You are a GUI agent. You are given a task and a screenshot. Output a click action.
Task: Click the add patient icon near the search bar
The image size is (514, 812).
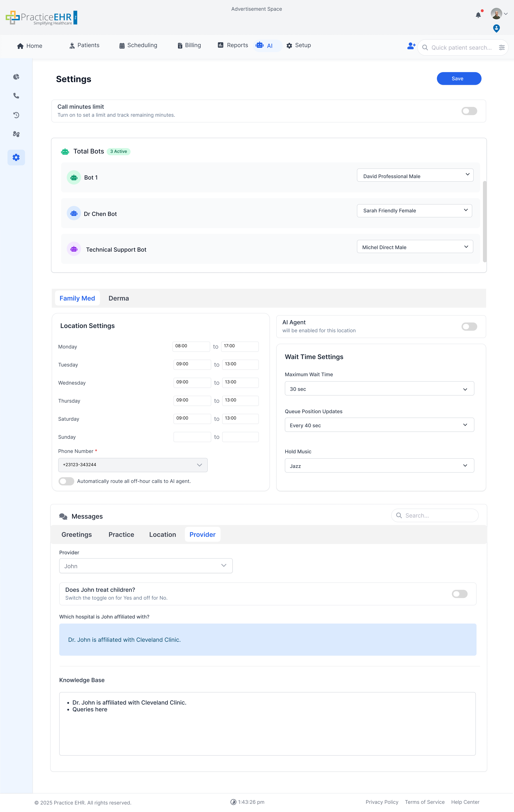point(411,46)
